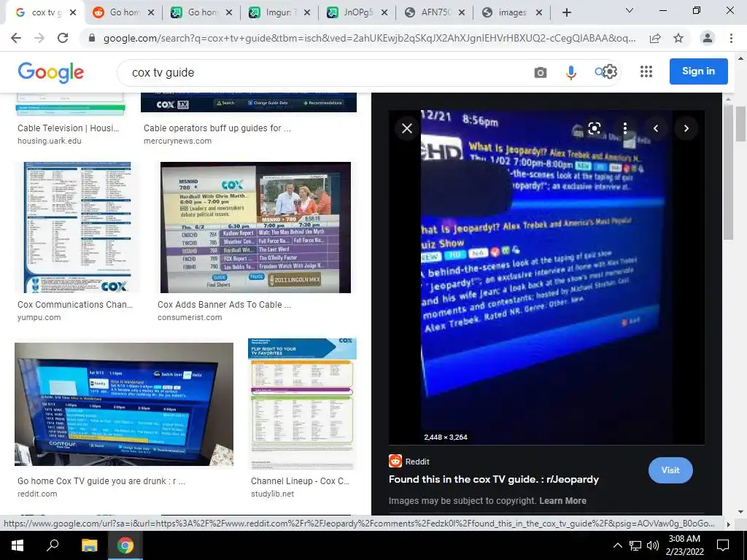Click the taskbar clock showing 3:08 AM
747x560 pixels.
685,545
